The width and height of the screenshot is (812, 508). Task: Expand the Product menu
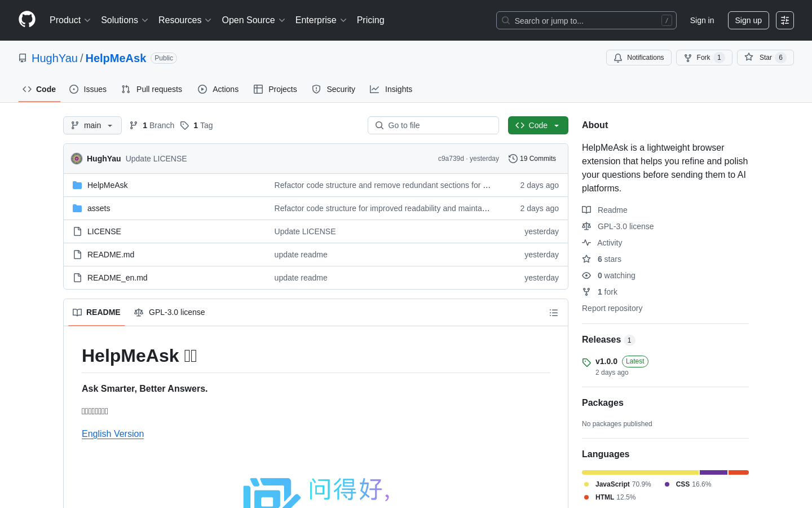(x=70, y=20)
